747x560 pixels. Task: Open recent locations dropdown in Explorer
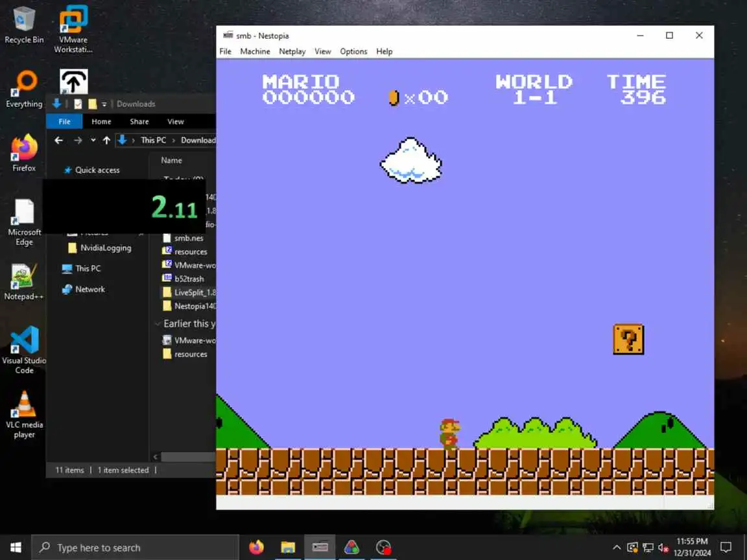point(93,140)
